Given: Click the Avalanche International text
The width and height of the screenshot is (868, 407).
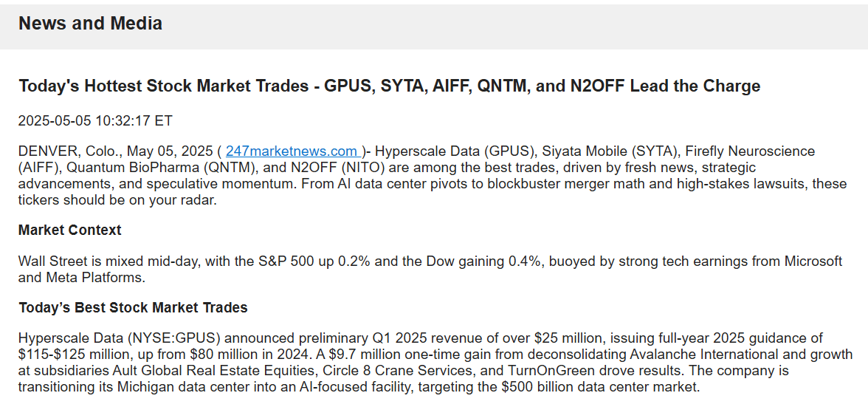Looking at the screenshot, I should pyautogui.click(x=696, y=355).
